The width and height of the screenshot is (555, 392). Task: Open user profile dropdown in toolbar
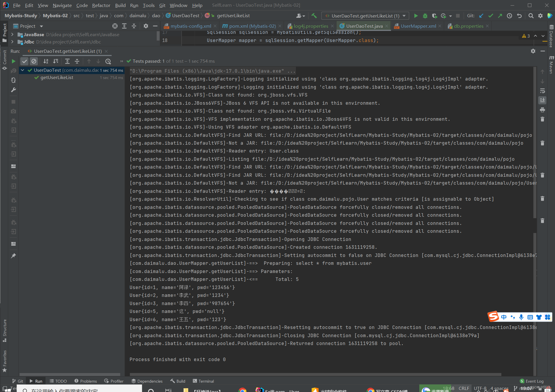[x=301, y=16]
